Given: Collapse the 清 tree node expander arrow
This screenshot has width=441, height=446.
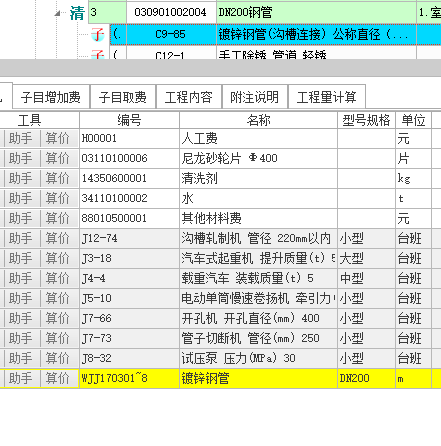Looking at the screenshot, I should point(57,13).
